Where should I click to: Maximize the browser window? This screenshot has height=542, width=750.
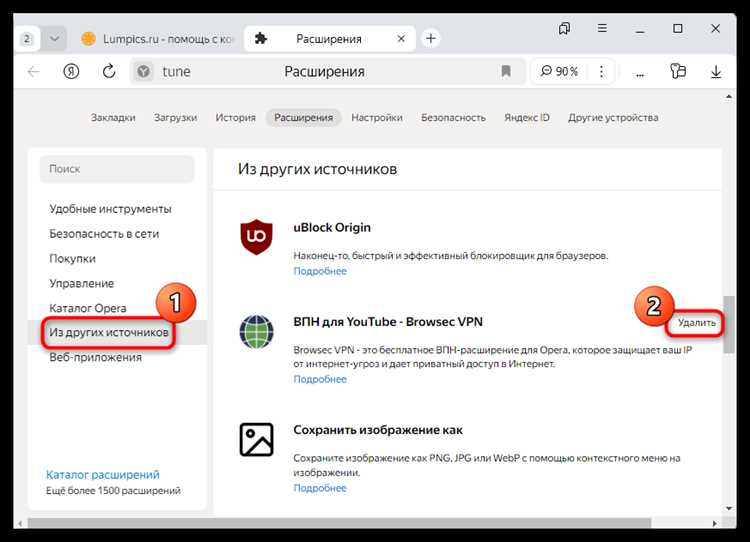pos(677,29)
